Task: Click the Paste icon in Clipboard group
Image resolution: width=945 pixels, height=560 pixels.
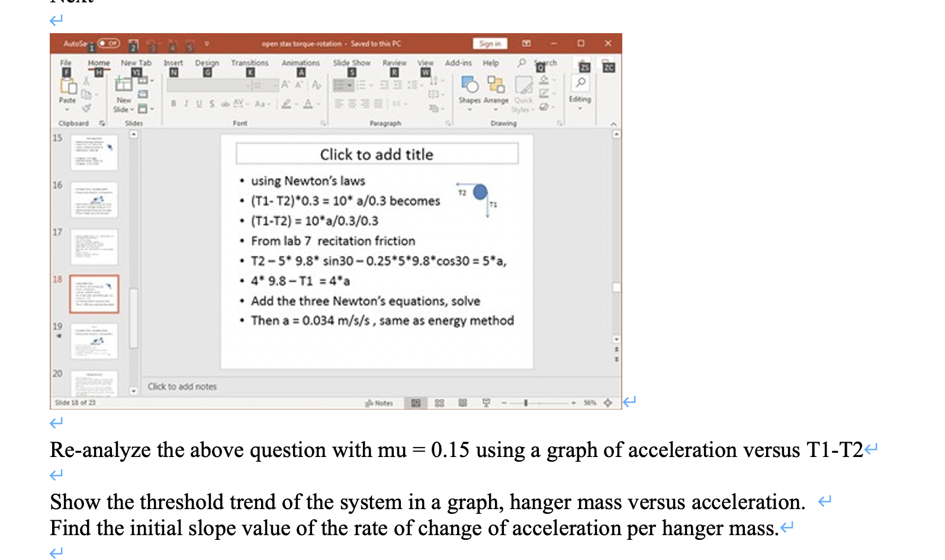Action: point(68,86)
